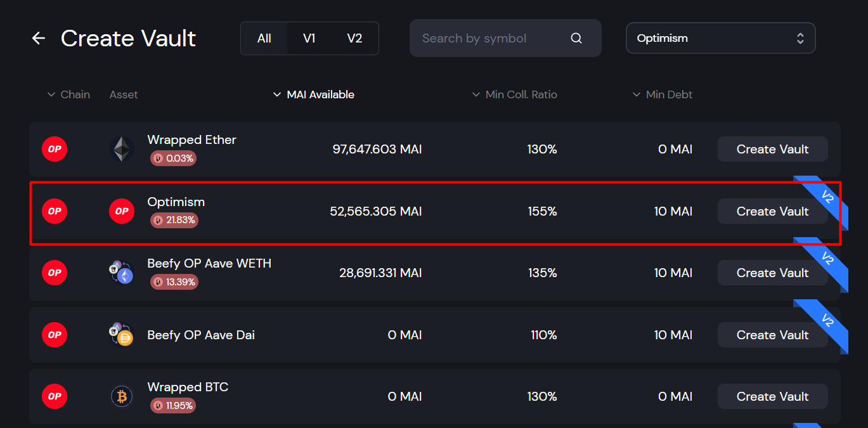The height and width of the screenshot is (428, 868).
Task: Click the 135% collateral ratio value
Action: [x=542, y=273]
